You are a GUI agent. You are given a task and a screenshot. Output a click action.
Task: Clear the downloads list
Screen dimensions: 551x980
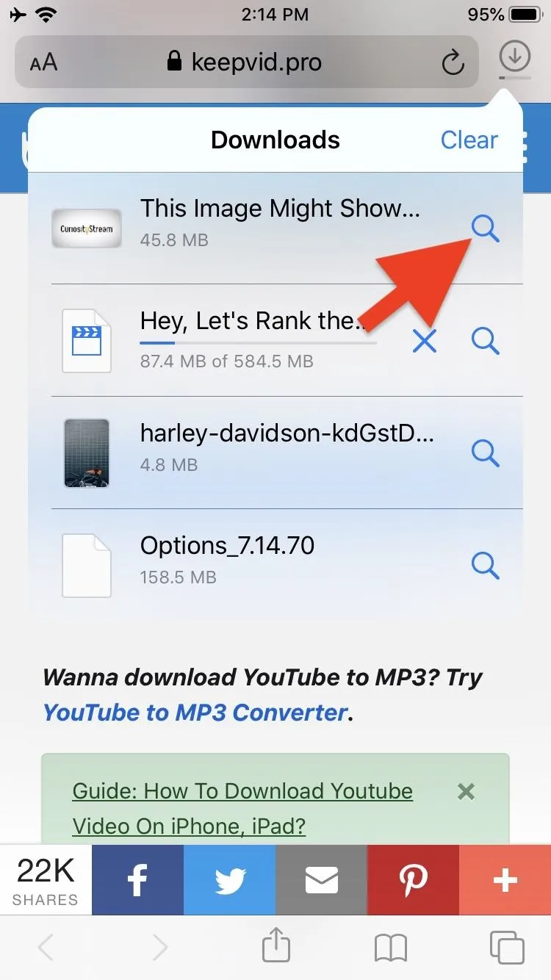(x=469, y=140)
